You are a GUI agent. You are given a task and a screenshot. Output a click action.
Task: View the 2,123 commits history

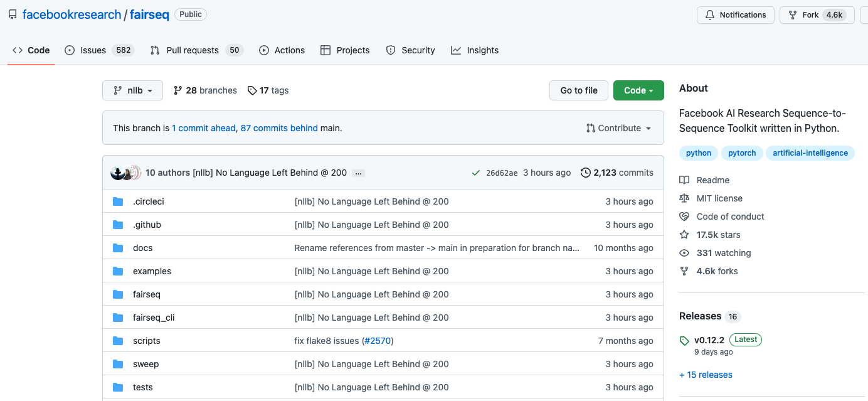pyautogui.click(x=623, y=173)
